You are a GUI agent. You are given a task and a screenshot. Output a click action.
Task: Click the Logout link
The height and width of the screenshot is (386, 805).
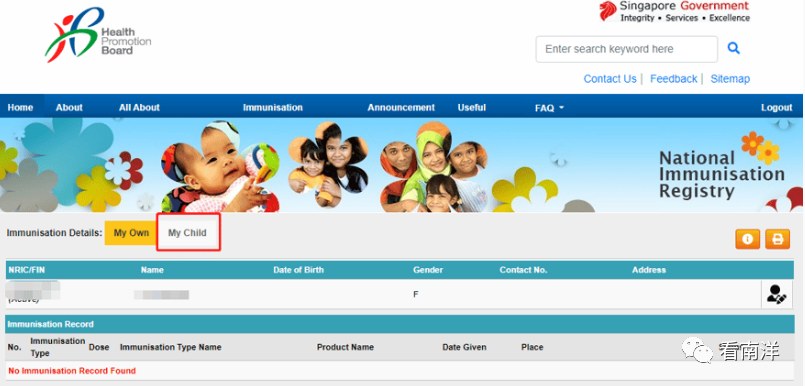pyautogui.click(x=777, y=107)
